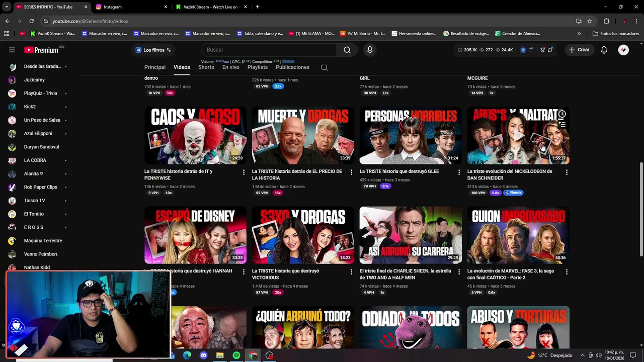Open options for GLEE video
Viewport: 644px width, 362px height.
point(459,172)
